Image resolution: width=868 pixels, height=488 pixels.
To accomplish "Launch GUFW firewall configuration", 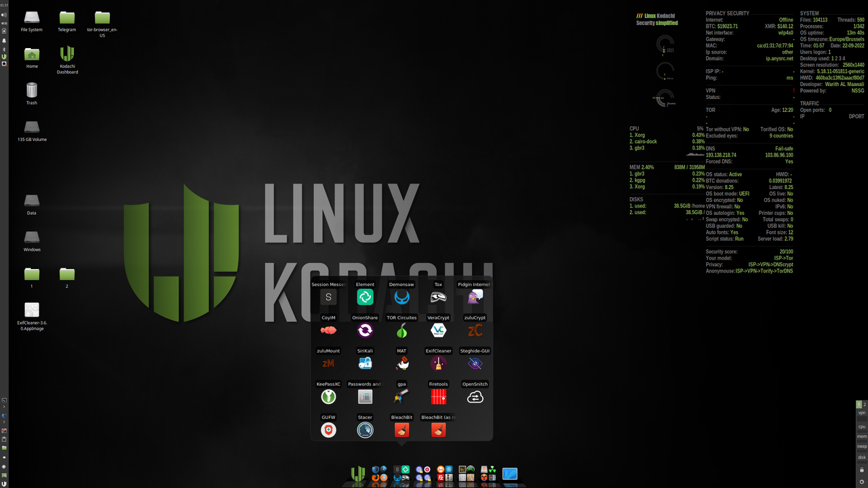I will [328, 430].
